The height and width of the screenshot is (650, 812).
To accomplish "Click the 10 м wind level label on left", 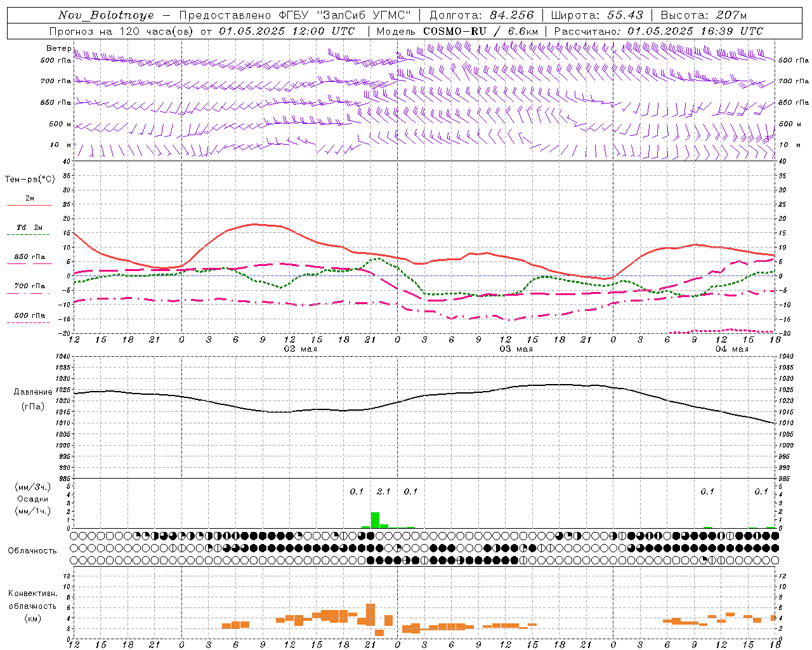I will point(62,145).
